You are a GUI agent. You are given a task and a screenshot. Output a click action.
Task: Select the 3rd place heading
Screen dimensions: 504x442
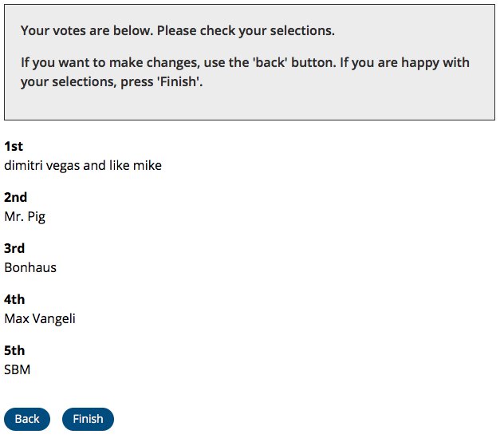click(14, 248)
